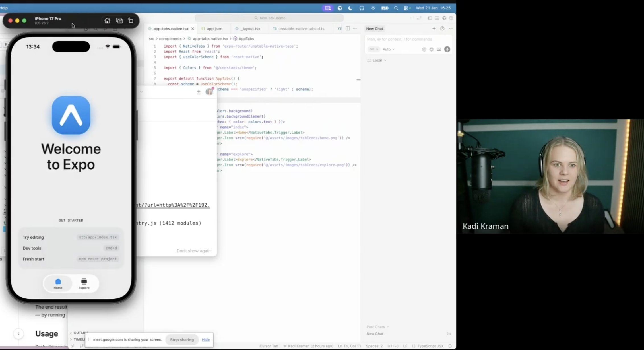The width and height of the screenshot is (644, 350).
Task: Click the src breadcrumb segment
Action: tap(151, 39)
